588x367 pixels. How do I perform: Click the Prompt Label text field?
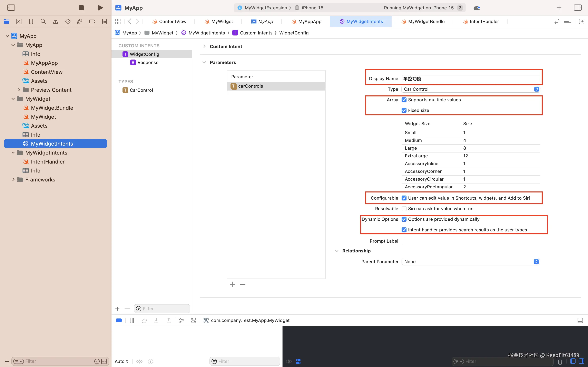tap(470, 241)
